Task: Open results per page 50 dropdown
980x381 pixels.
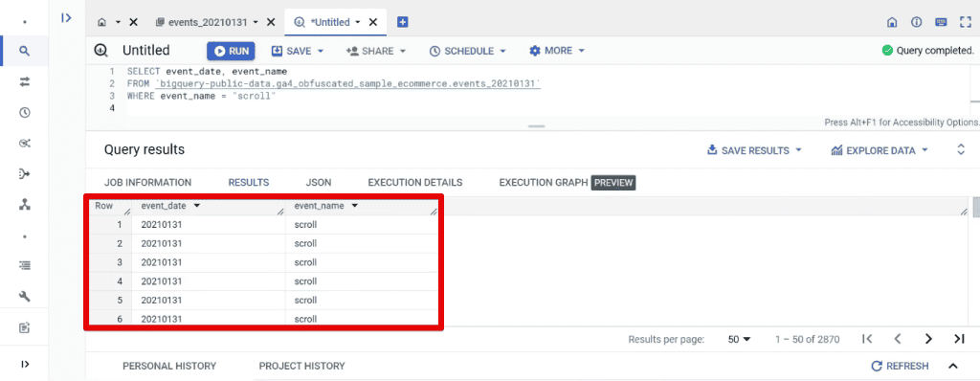Action: (x=739, y=339)
